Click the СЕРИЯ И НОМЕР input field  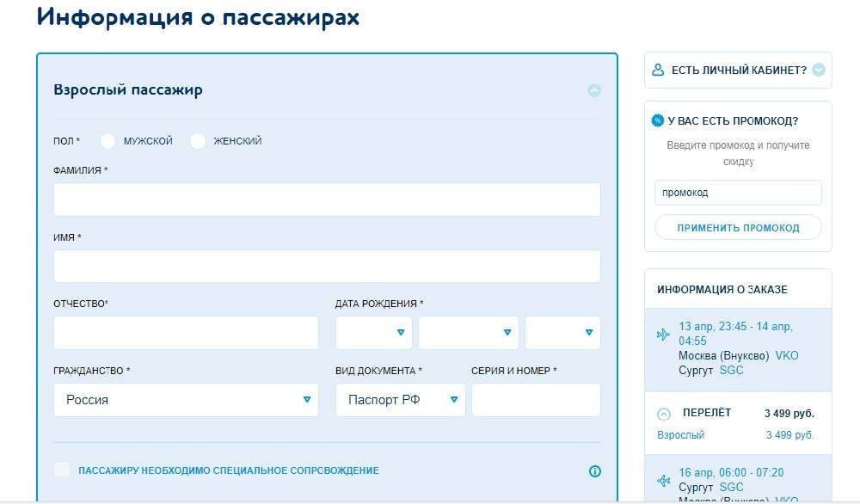tap(536, 400)
